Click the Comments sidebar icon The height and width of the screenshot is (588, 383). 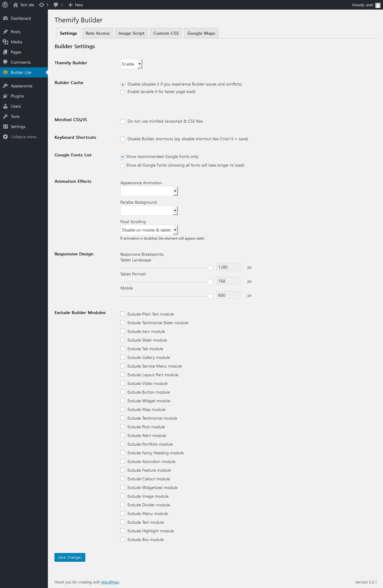tap(5, 62)
